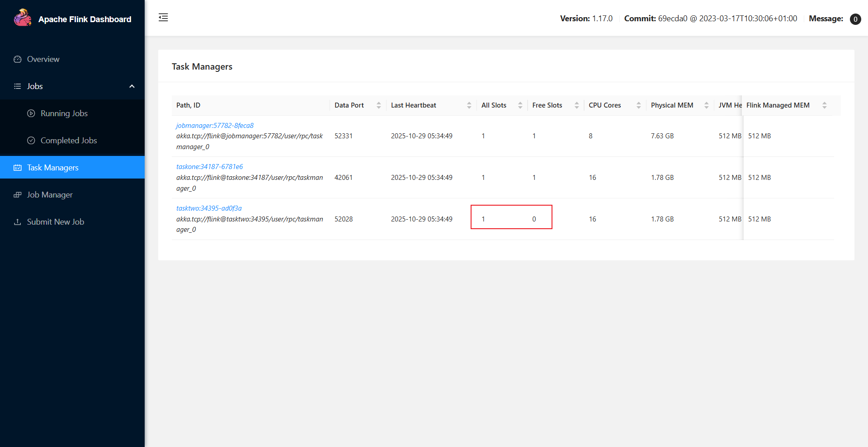Click taskone row CPU cores value 16
This screenshot has height=447, width=868.
point(592,178)
